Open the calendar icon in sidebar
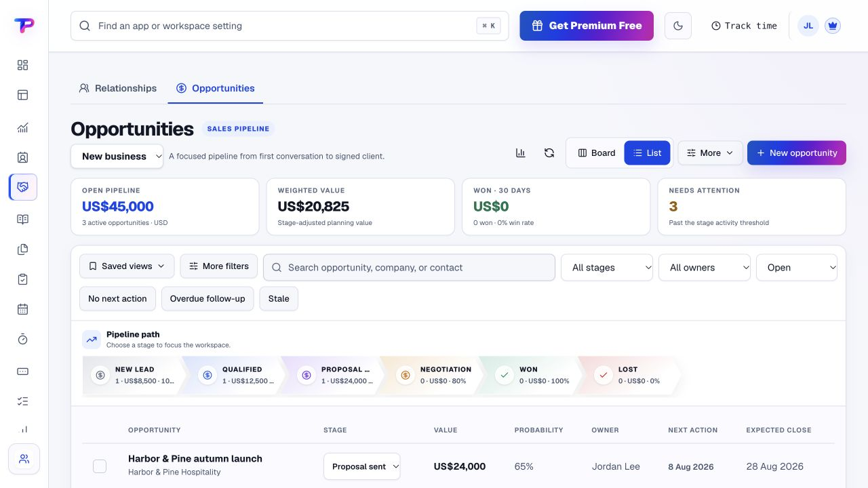The image size is (868, 488). click(22, 309)
